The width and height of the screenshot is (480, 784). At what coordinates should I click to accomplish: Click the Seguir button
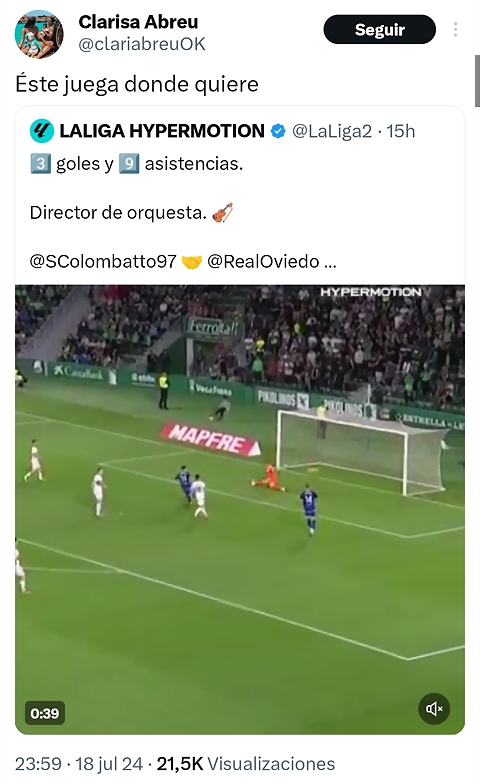click(380, 30)
